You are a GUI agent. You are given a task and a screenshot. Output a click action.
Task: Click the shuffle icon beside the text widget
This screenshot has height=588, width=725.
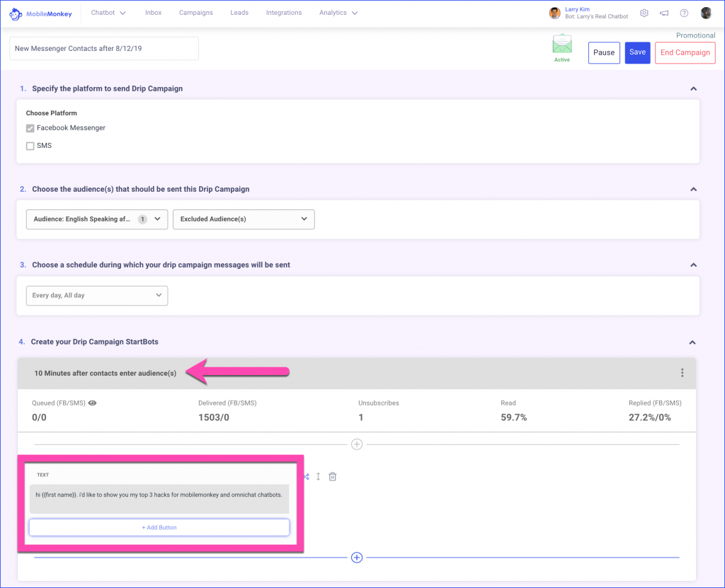pos(307,477)
